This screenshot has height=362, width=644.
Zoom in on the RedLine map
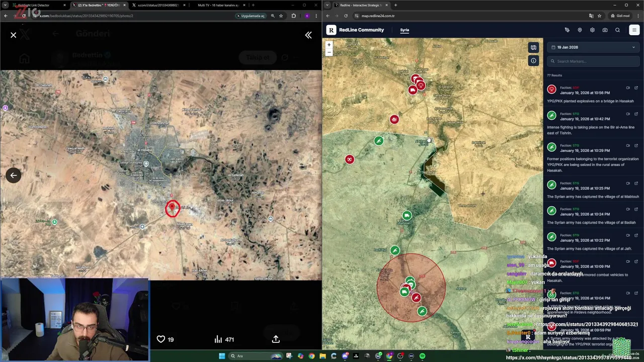(x=329, y=45)
